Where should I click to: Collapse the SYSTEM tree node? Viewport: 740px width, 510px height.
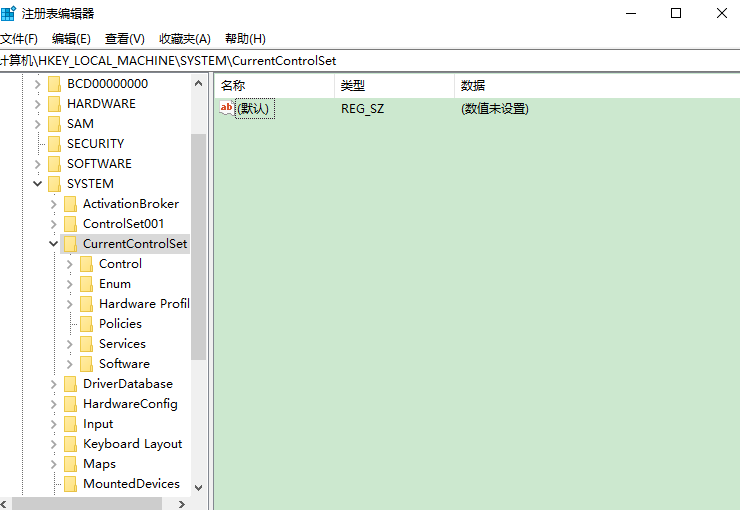pyautogui.click(x=37, y=184)
